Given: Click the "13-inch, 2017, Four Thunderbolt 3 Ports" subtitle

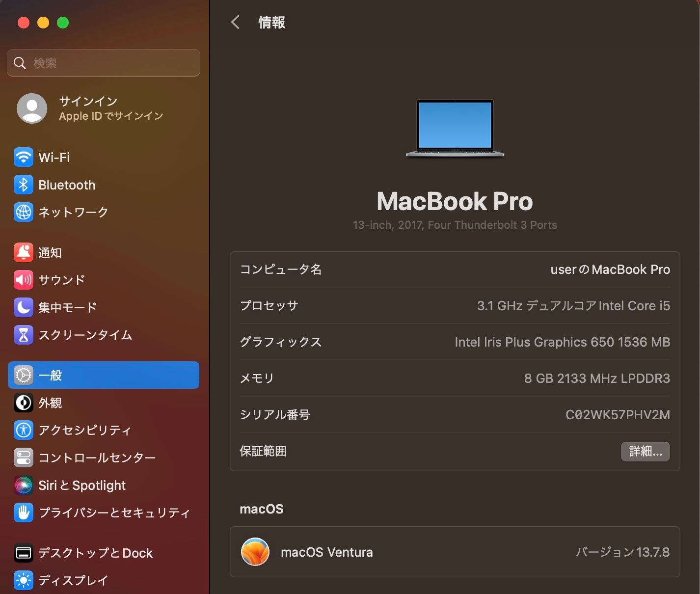Looking at the screenshot, I should (x=455, y=225).
